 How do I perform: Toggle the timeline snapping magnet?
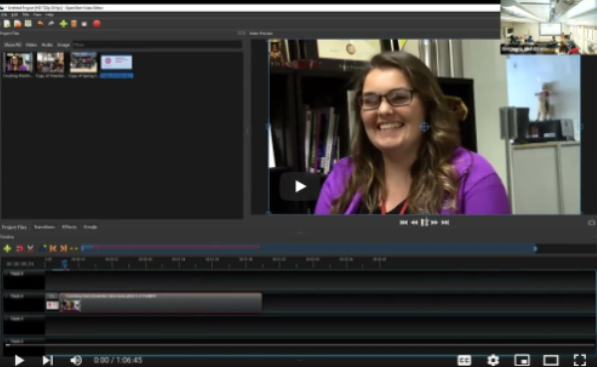point(19,249)
